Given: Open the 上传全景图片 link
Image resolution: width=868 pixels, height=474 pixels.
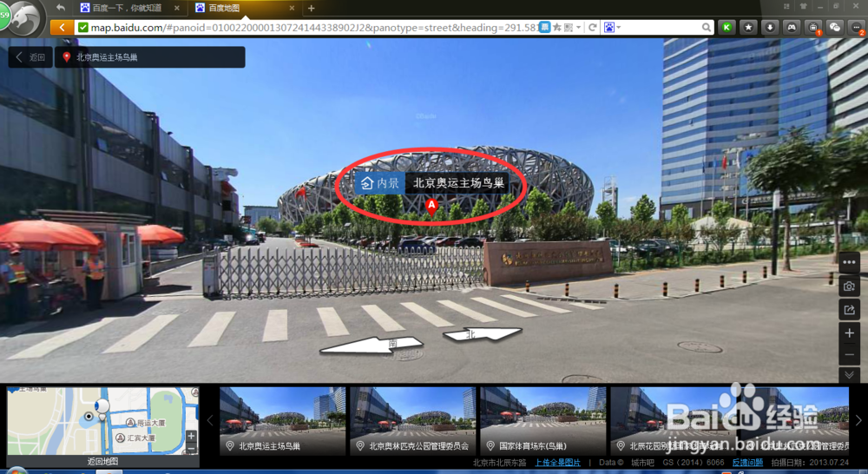Looking at the screenshot, I should tap(557, 463).
